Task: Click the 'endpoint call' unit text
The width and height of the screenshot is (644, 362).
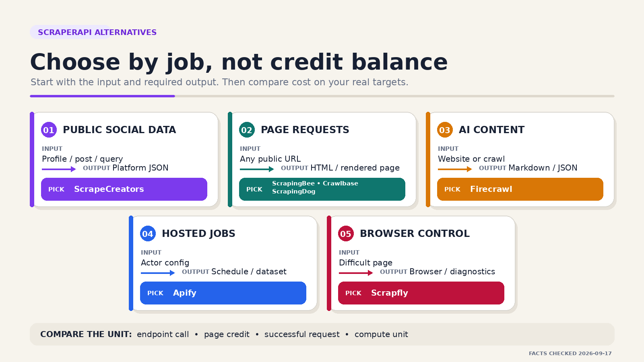Action: [163, 334]
